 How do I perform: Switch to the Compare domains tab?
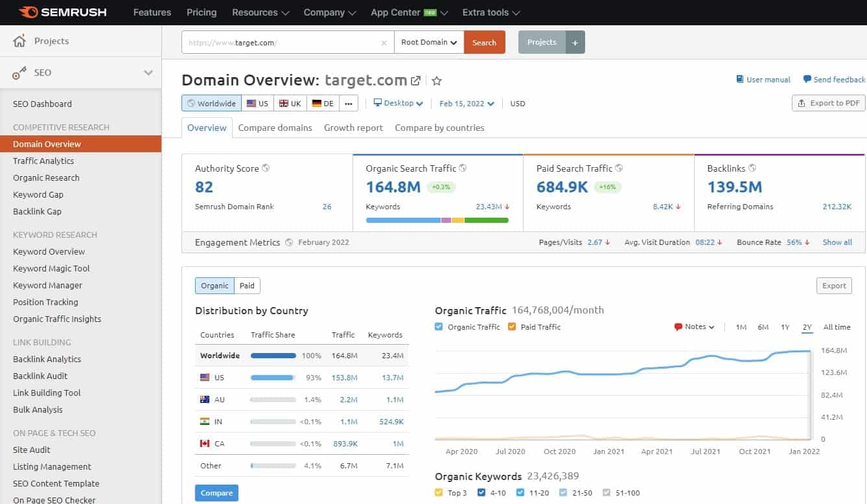275,128
